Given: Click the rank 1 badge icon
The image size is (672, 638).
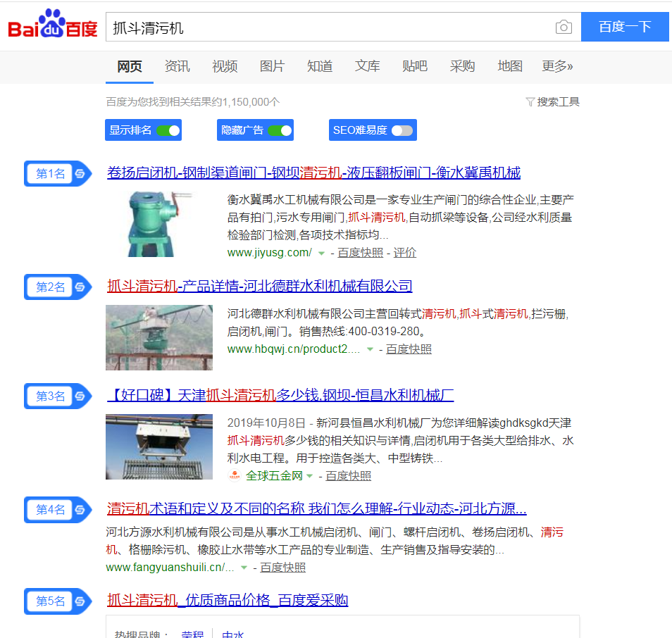Looking at the screenshot, I should (x=80, y=174).
